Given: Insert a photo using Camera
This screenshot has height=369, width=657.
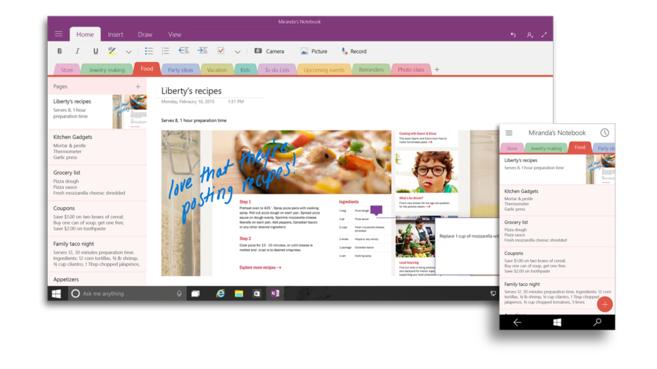Looking at the screenshot, I should pyautogui.click(x=269, y=51).
